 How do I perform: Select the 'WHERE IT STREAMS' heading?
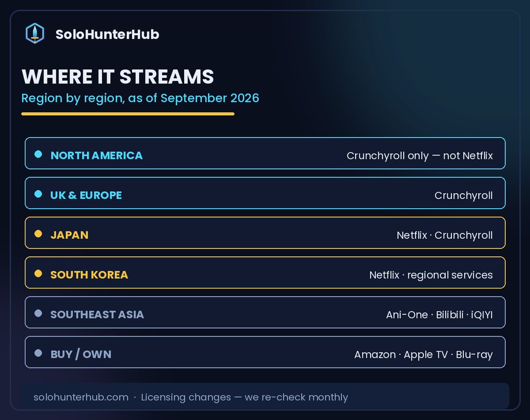pyautogui.click(x=117, y=77)
